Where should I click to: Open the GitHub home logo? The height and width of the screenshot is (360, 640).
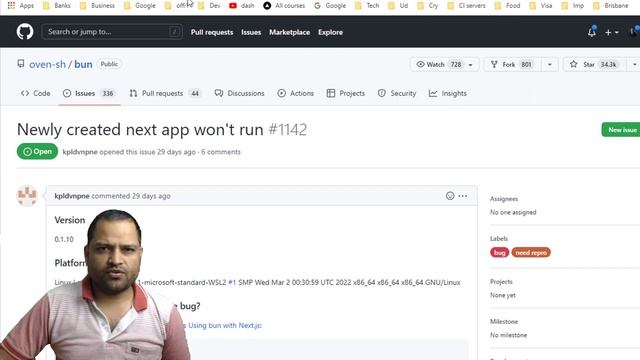[x=25, y=31]
